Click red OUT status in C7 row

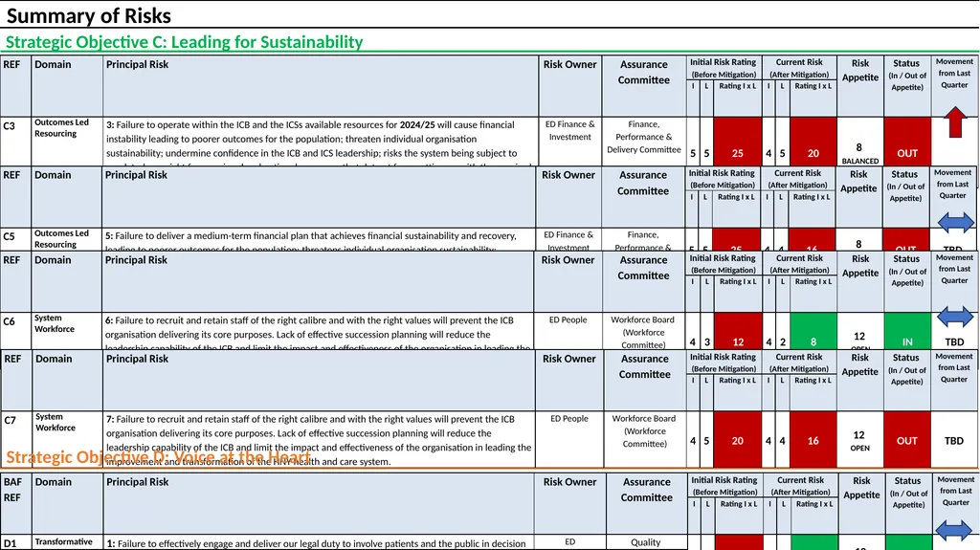pyautogui.click(x=907, y=439)
